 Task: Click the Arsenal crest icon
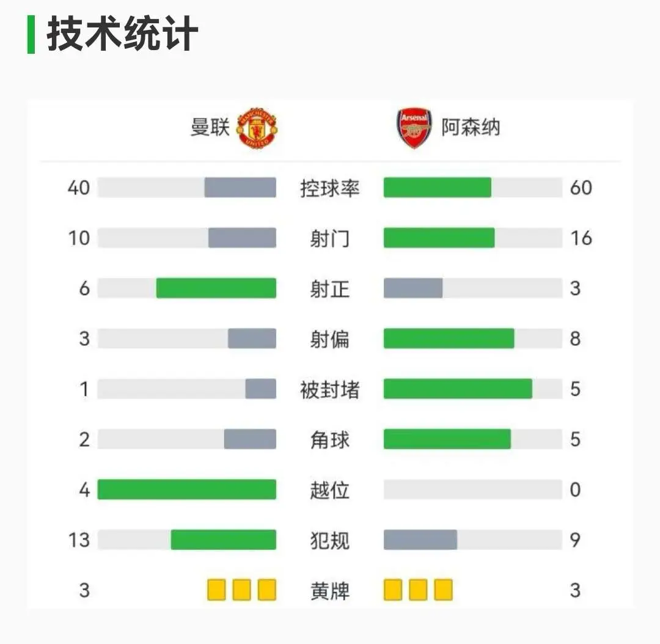(x=414, y=128)
